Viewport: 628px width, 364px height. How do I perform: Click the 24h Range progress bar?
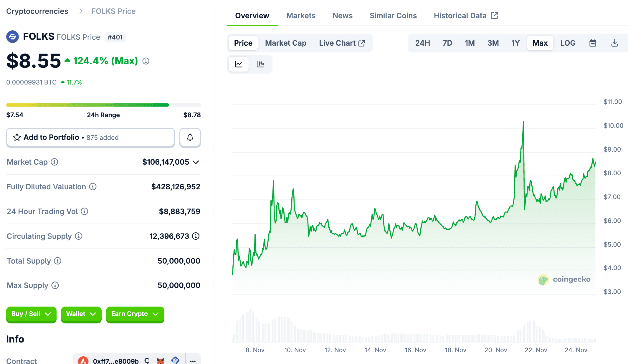tap(103, 105)
